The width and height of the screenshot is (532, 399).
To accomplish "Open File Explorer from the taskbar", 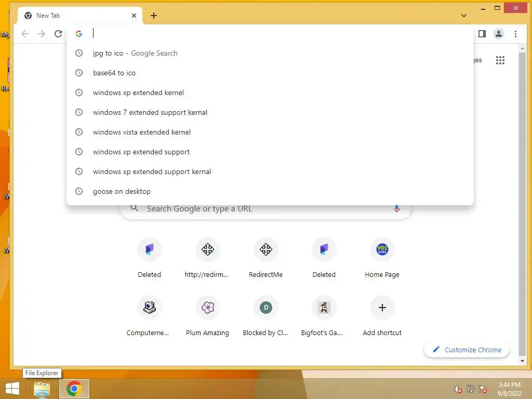I will coord(42,389).
